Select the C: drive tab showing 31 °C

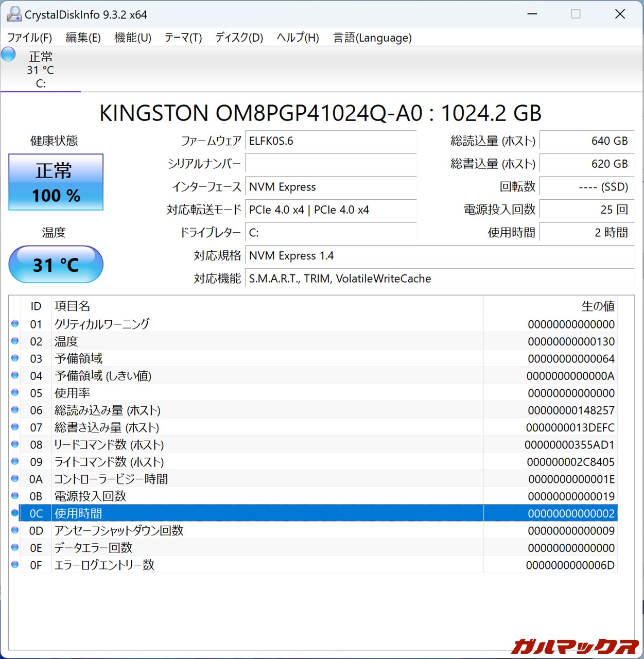click(40, 70)
